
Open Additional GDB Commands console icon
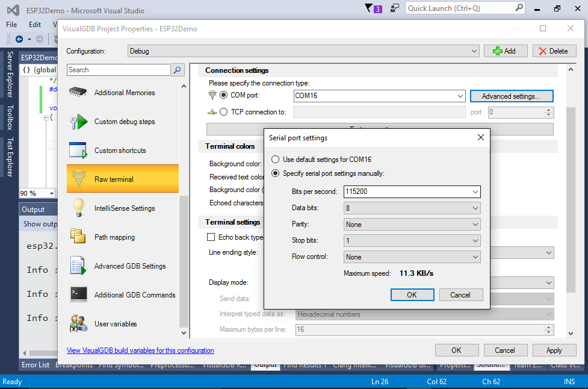click(x=79, y=294)
